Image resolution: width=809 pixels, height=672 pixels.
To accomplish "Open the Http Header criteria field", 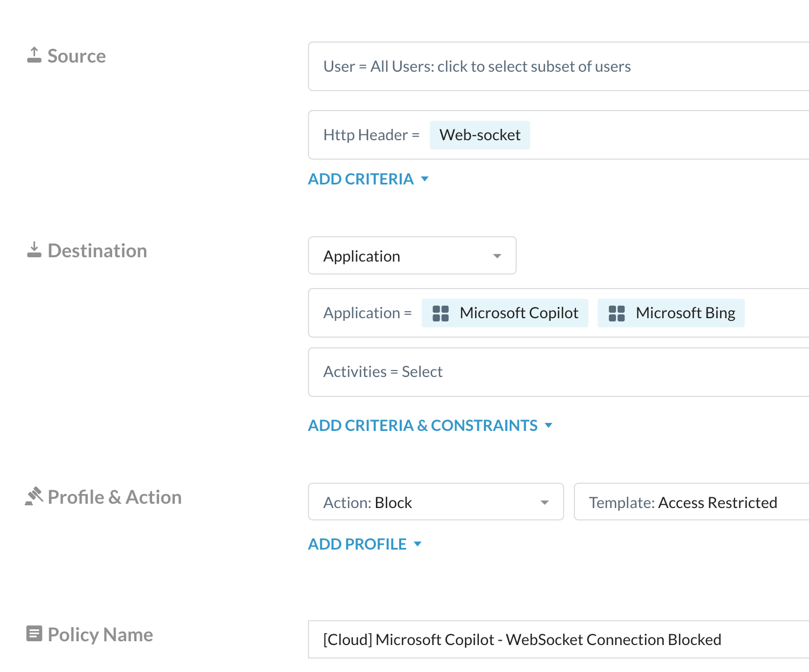I will point(559,135).
